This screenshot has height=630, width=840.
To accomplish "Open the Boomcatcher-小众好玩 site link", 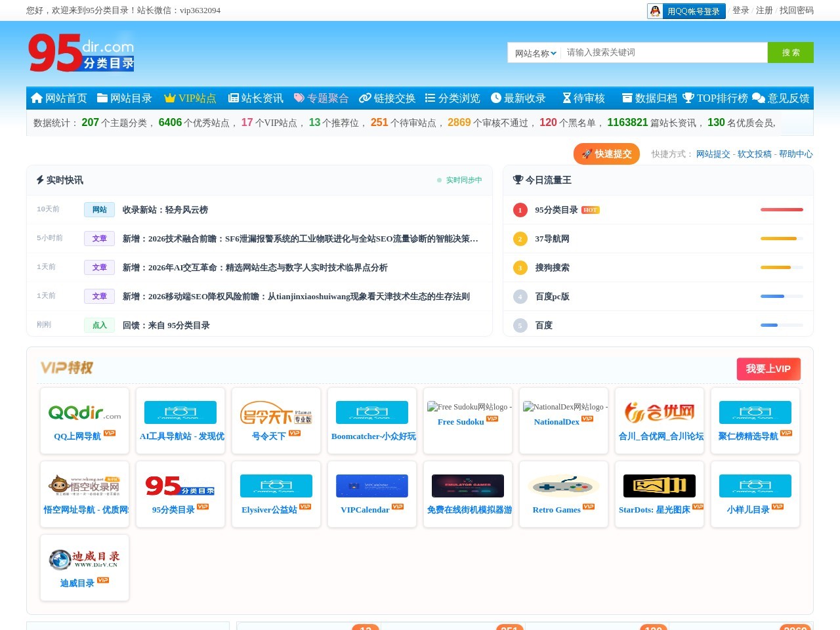I will coord(373,436).
